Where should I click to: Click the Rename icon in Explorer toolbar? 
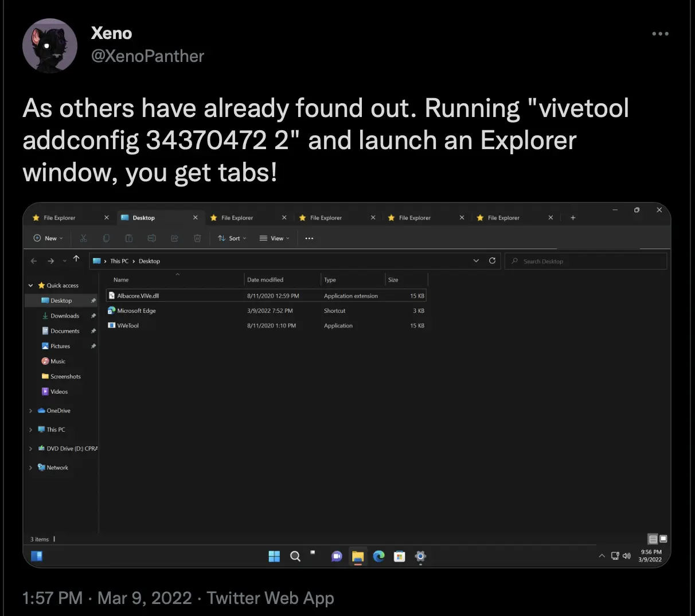[x=151, y=238]
